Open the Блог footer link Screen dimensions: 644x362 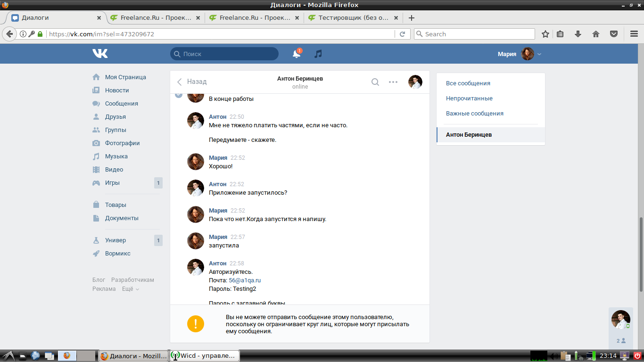pyautogui.click(x=99, y=280)
